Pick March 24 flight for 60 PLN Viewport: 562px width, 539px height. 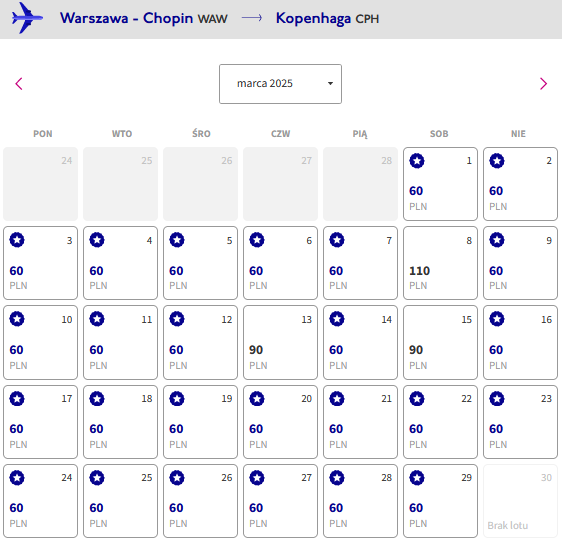coord(41,501)
